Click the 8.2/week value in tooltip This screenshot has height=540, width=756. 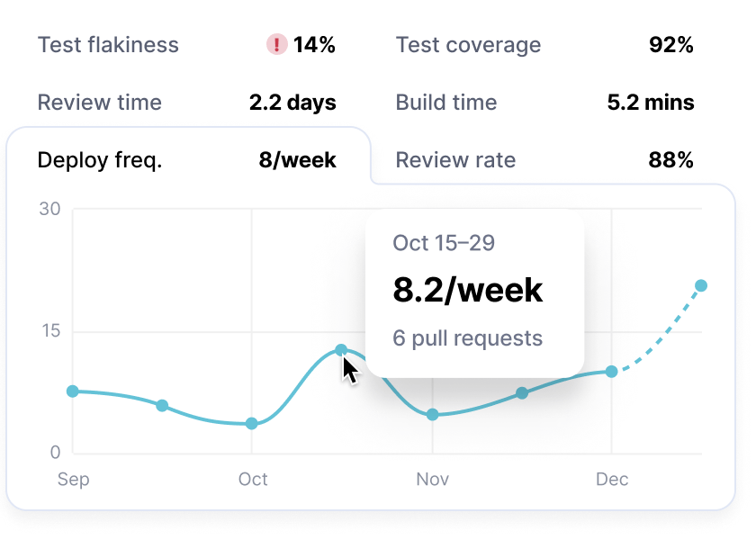(x=465, y=289)
